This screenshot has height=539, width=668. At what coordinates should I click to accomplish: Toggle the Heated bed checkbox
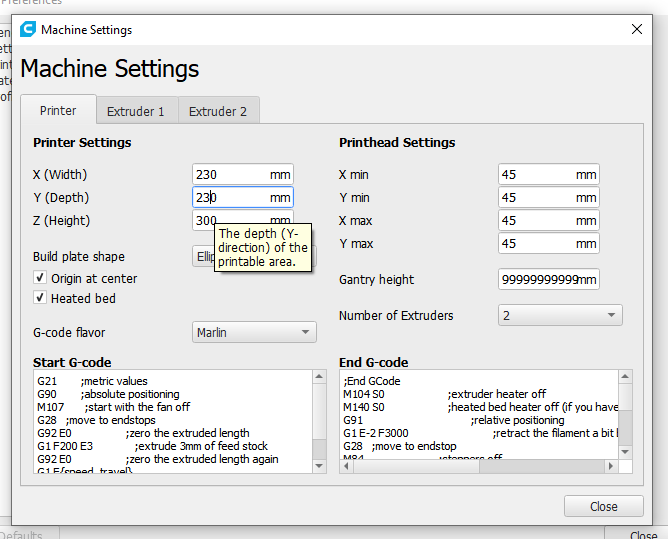pos(40,297)
